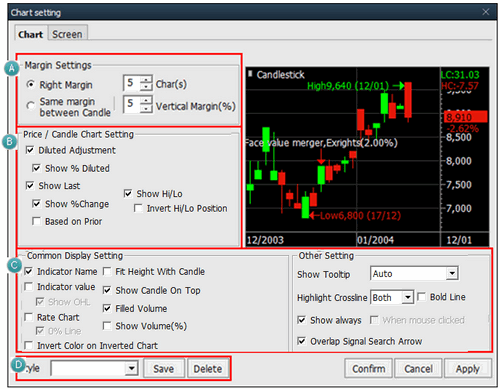The height and width of the screenshot is (389, 500).
Task: Check the Bold Line box
Action: [422, 297]
